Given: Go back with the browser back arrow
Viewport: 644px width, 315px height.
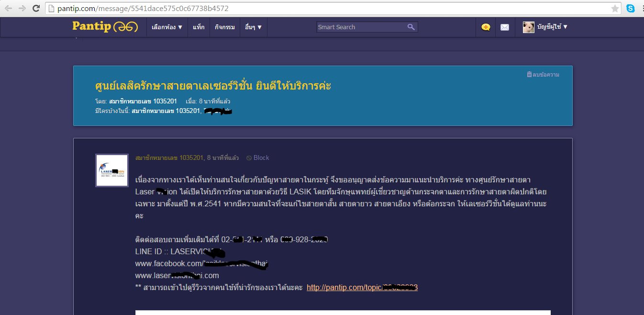Looking at the screenshot, I should point(9,8).
